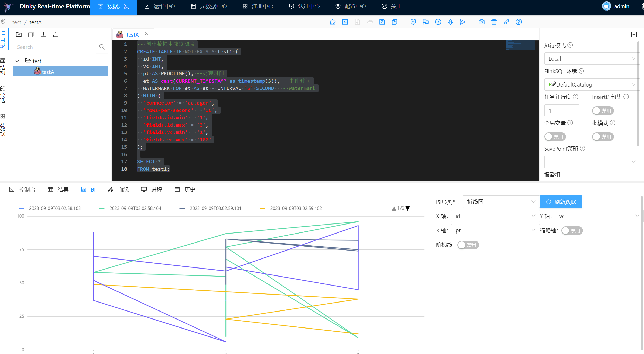
Task: Switch to the 历史 tab
Action: [x=185, y=190]
